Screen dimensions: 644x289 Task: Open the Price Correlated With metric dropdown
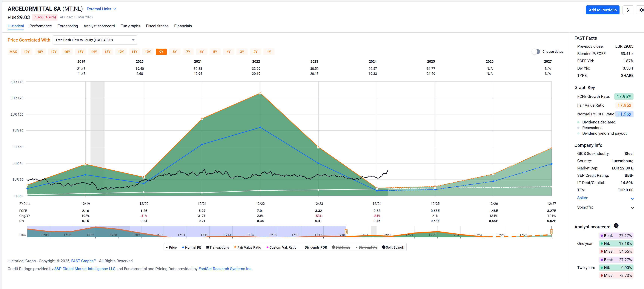click(95, 40)
